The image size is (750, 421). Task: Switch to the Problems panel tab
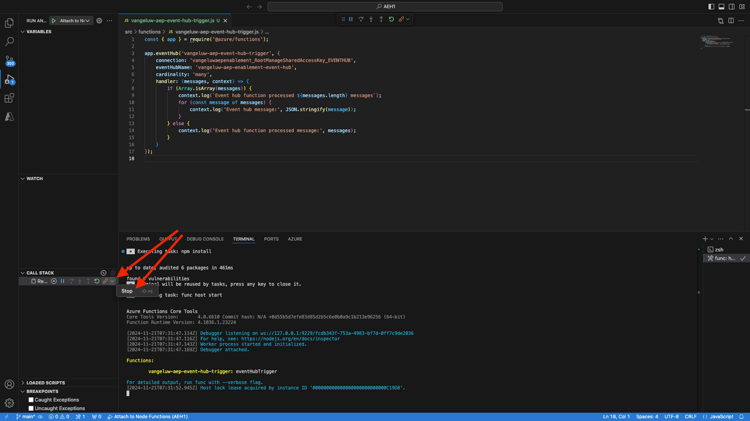tap(138, 239)
